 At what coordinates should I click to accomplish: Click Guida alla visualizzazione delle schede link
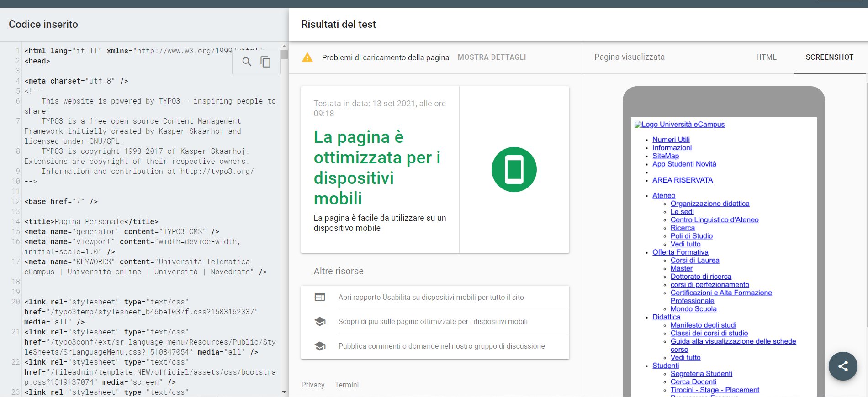(733, 341)
